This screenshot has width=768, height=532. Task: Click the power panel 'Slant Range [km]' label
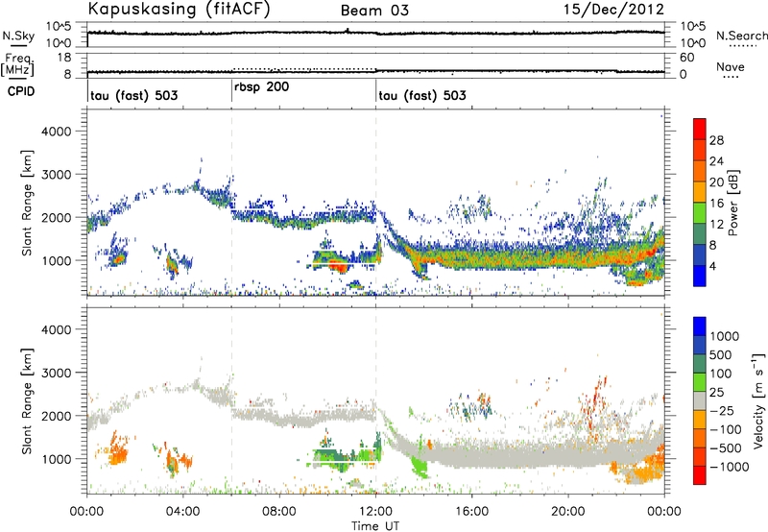[26, 203]
